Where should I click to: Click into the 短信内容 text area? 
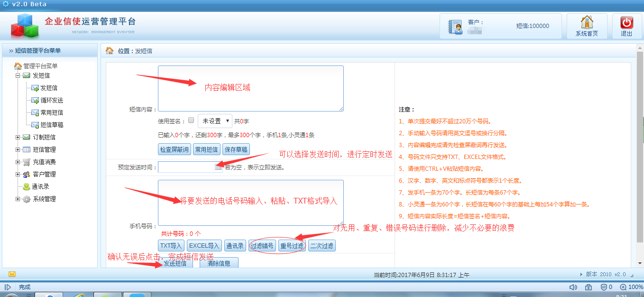[x=250, y=88]
